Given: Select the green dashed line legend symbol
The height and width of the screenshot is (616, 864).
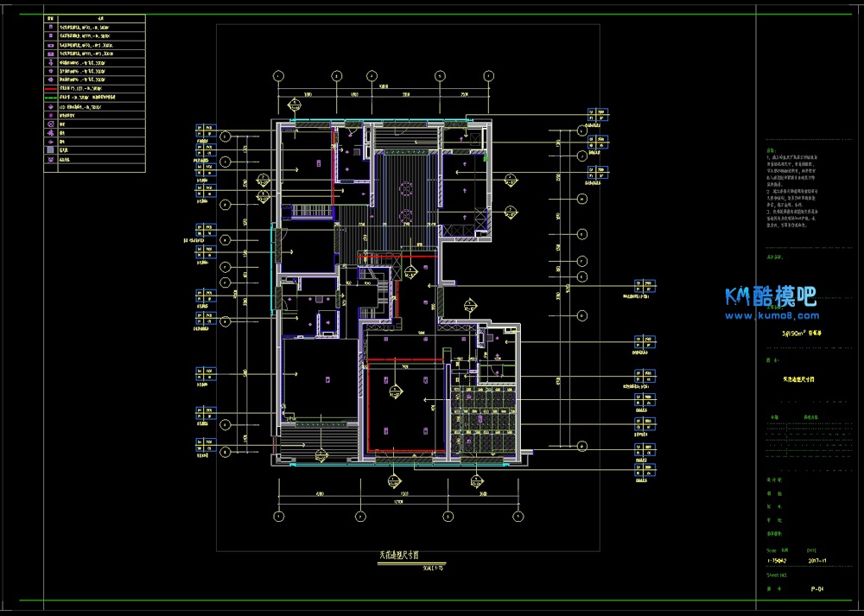Looking at the screenshot, I should click(x=51, y=98).
